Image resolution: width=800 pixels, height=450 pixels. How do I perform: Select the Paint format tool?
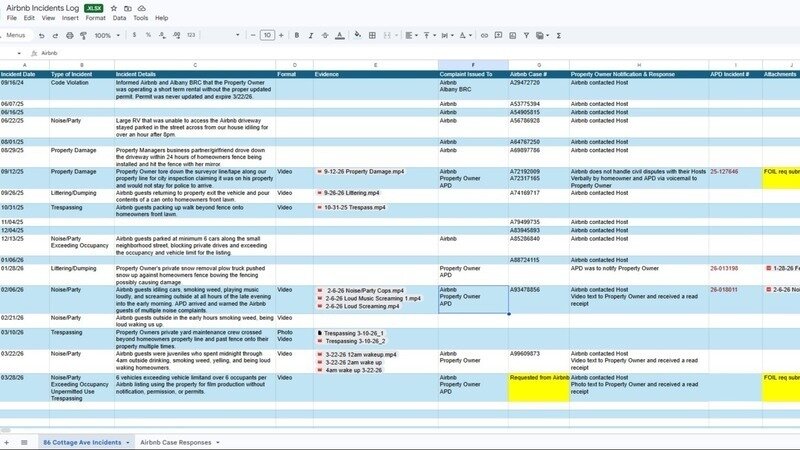tap(81, 35)
